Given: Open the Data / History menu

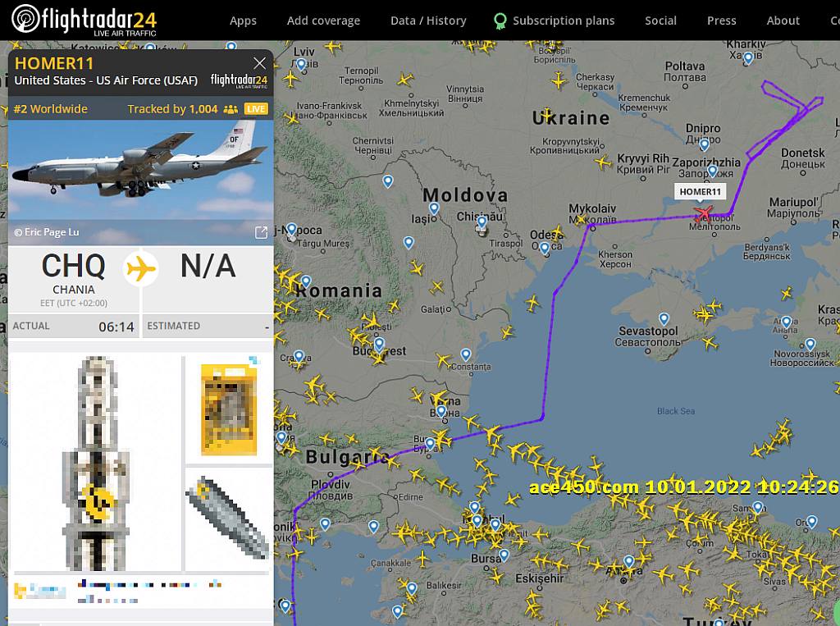Looking at the screenshot, I should tap(428, 21).
